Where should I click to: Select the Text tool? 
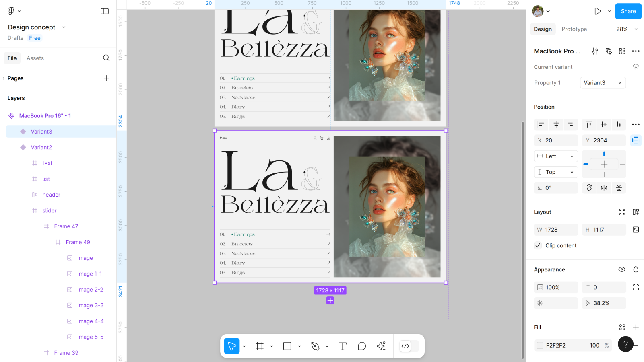tap(343, 346)
